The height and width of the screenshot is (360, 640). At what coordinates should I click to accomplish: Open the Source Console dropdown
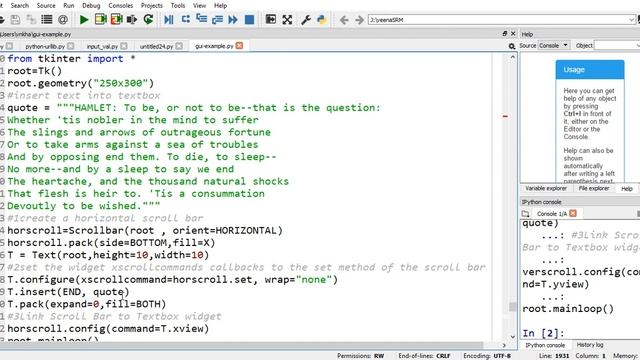(x=554, y=45)
